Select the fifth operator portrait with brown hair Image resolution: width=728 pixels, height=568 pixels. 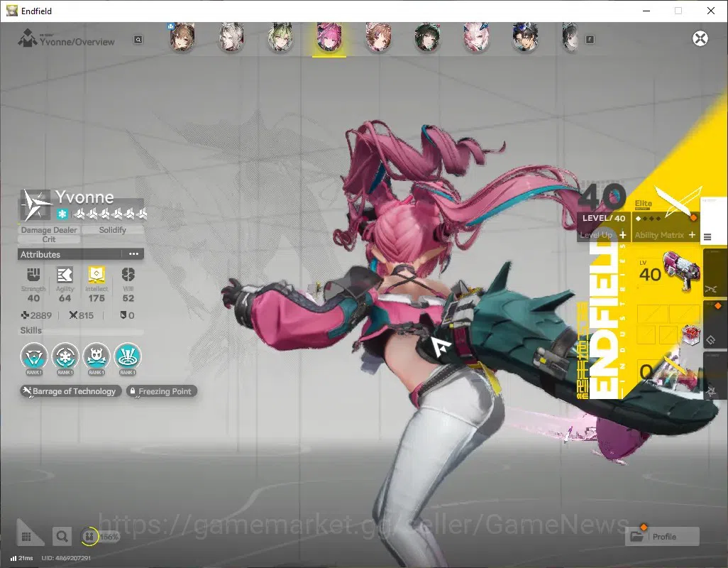pyautogui.click(x=378, y=37)
